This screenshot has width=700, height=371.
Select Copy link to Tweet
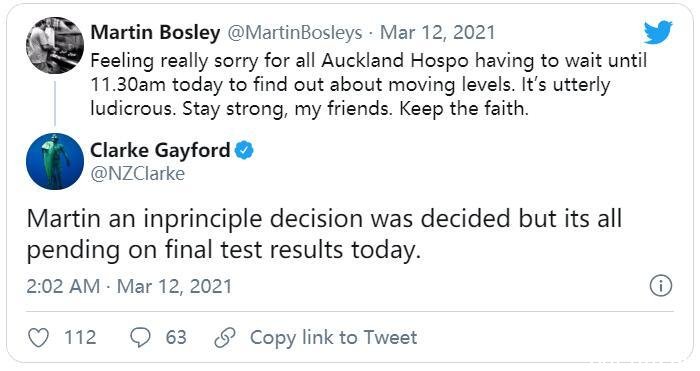pos(333,338)
